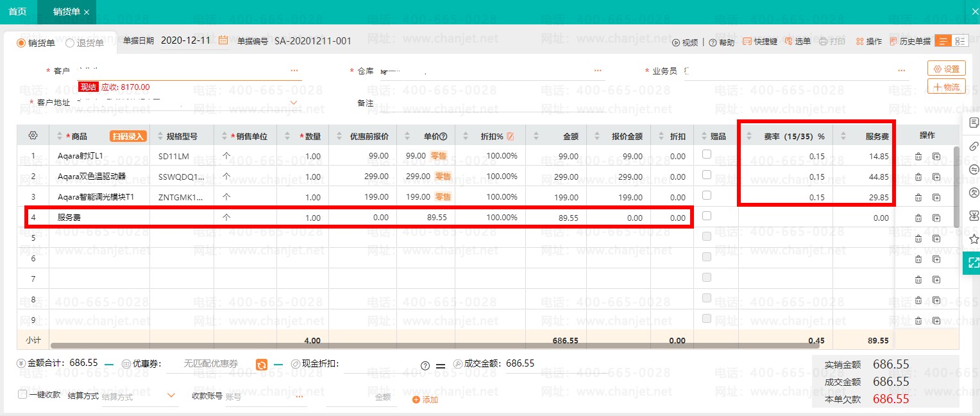Open 客户 picker ellipsis button

point(294,70)
